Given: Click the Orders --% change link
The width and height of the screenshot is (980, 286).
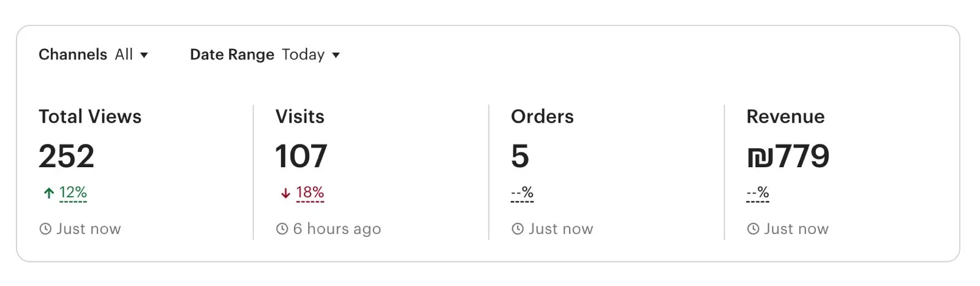Looking at the screenshot, I should pos(522,193).
